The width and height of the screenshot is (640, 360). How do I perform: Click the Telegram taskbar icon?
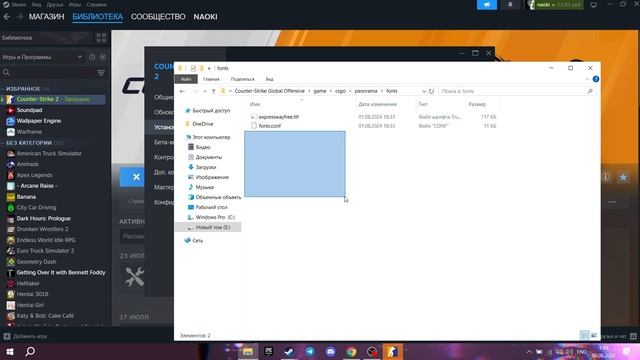[310, 351]
